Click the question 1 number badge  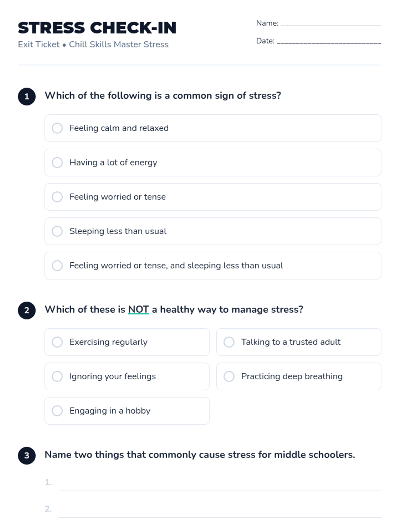[x=27, y=96]
